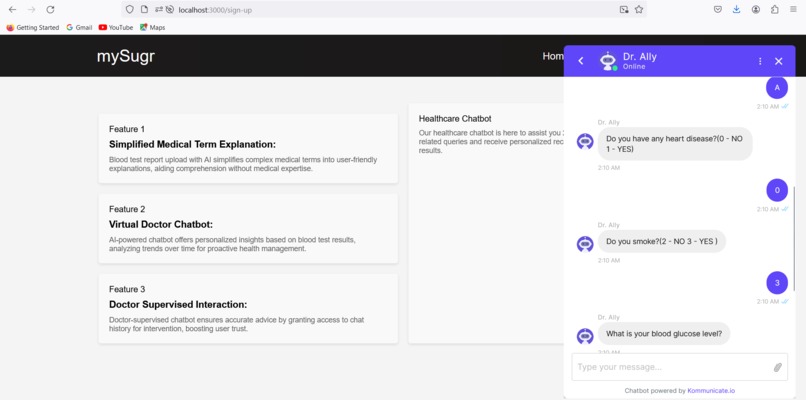Screen dimensions: 806x400
Task: Click the chat conversation scrollbar
Action: (x=794, y=239)
